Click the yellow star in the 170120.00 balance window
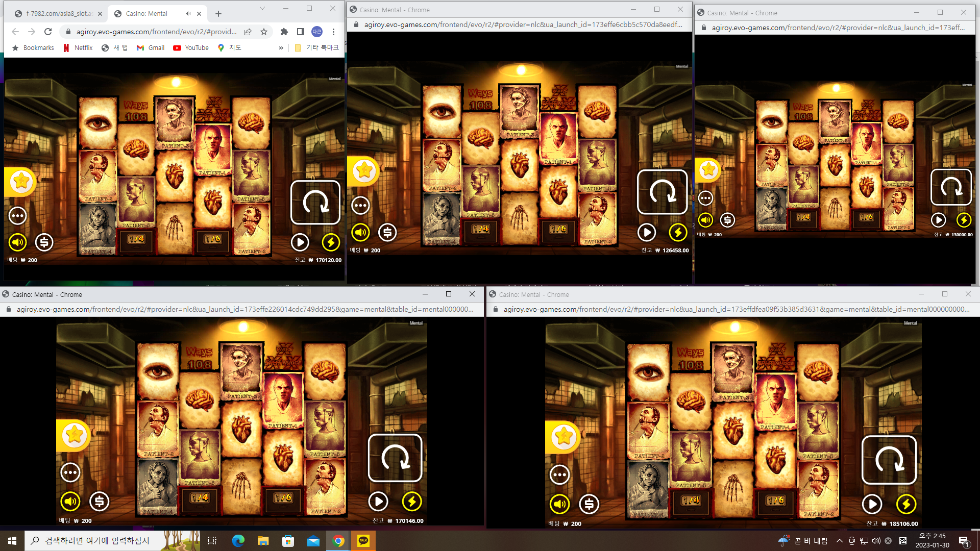980x551 pixels. click(21, 181)
